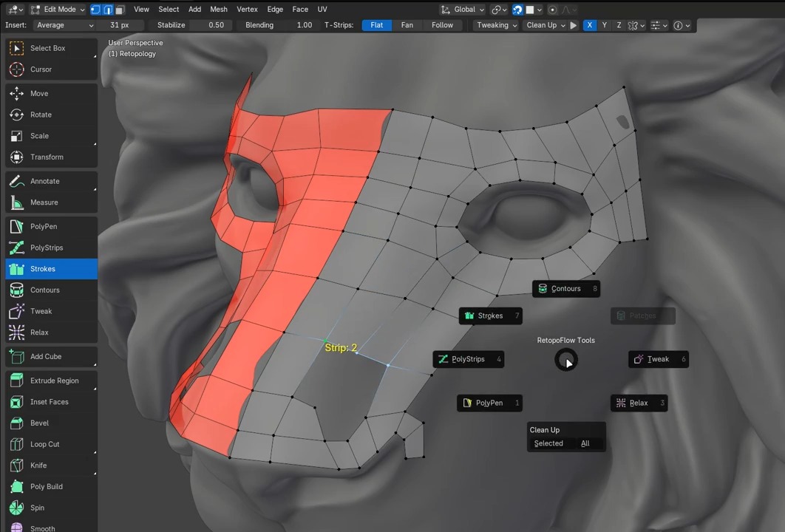Choose Contours in the pie menu

click(x=566, y=289)
